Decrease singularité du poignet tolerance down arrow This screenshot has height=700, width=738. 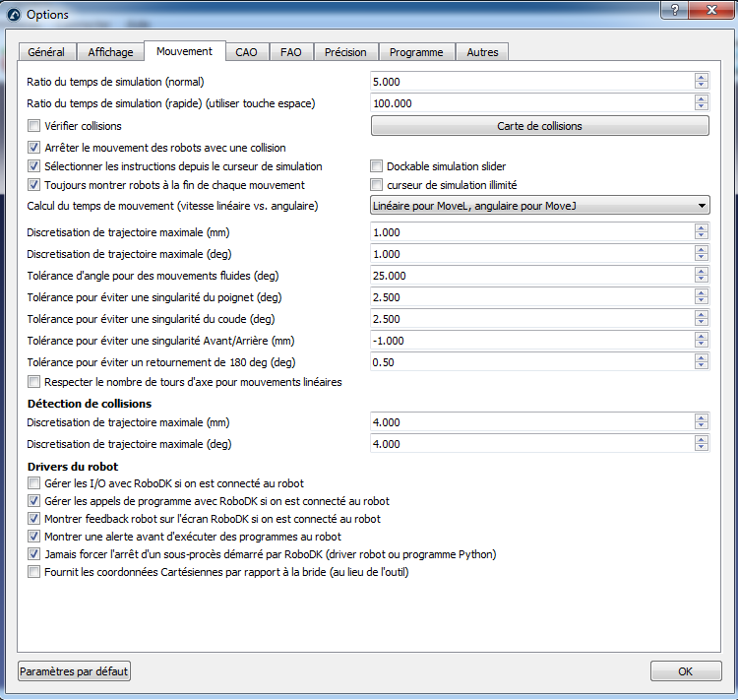702,301
